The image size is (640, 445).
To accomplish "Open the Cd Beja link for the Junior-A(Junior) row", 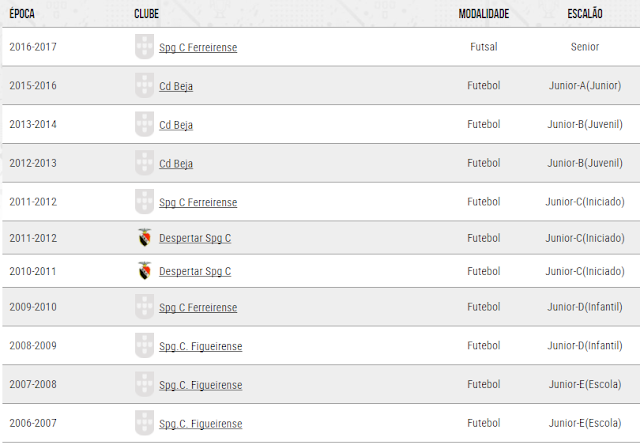I will pyautogui.click(x=176, y=86).
